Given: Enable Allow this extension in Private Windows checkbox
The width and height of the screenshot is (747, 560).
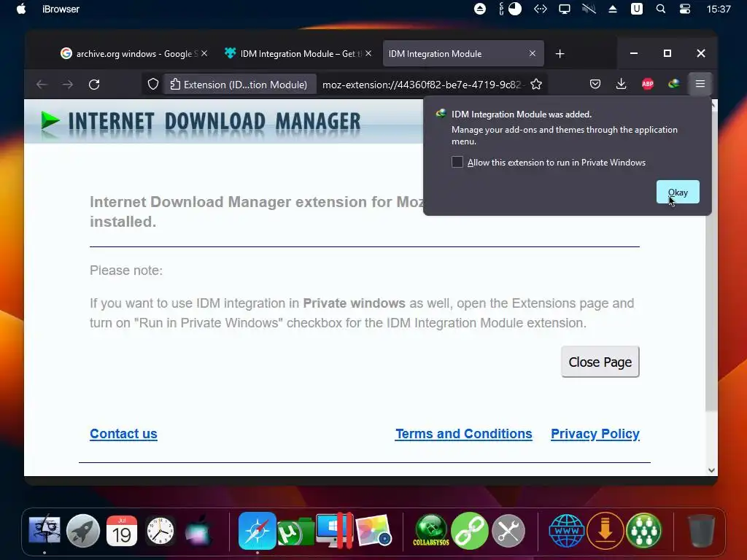Looking at the screenshot, I should [457, 163].
